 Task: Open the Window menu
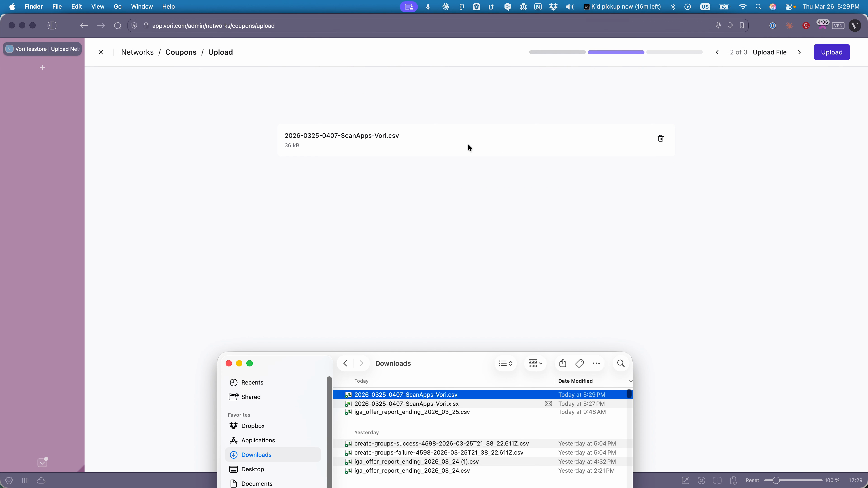coord(142,6)
